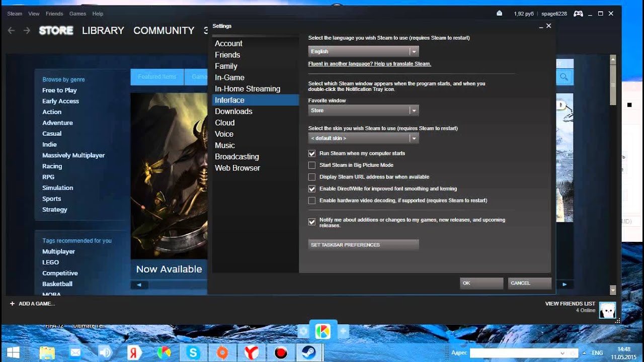Toggle Notify me about additions checkbox

[x=312, y=222]
